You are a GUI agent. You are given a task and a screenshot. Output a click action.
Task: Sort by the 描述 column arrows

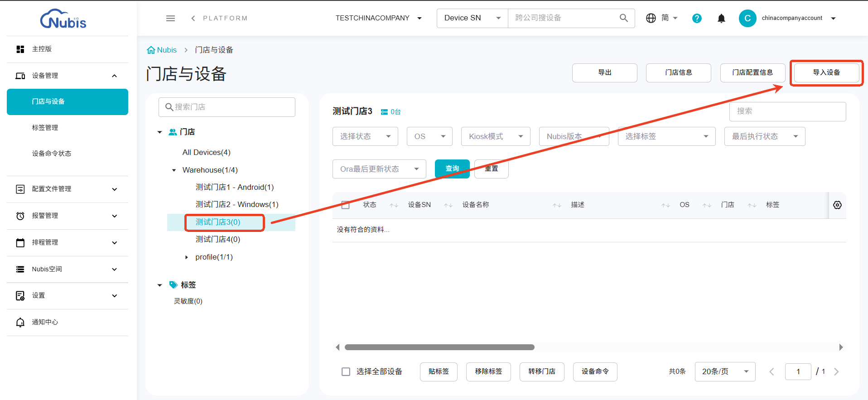click(665, 205)
